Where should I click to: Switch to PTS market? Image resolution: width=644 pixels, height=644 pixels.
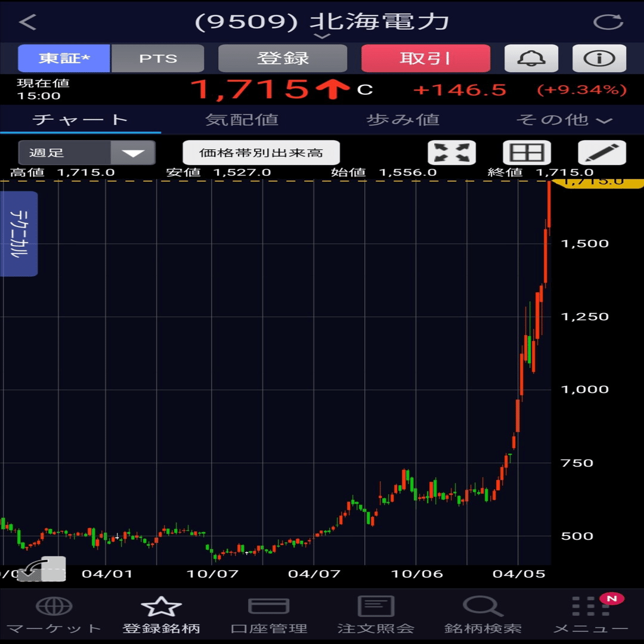pos(157,58)
